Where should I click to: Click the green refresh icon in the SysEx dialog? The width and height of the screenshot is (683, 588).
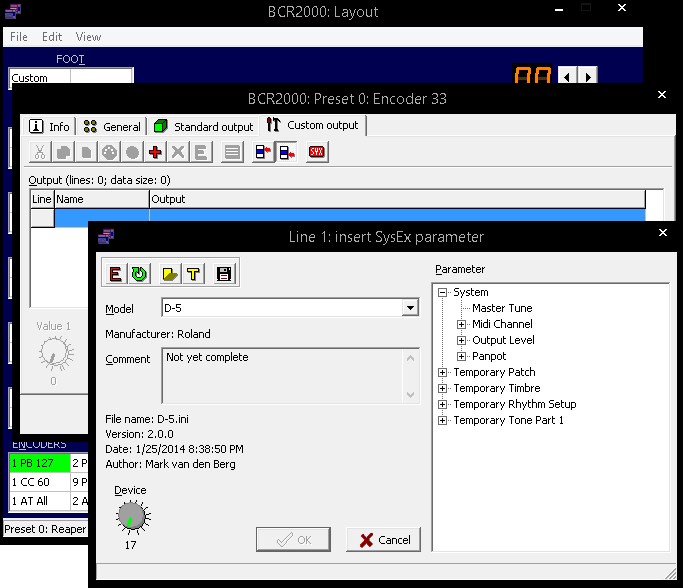click(139, 274)
